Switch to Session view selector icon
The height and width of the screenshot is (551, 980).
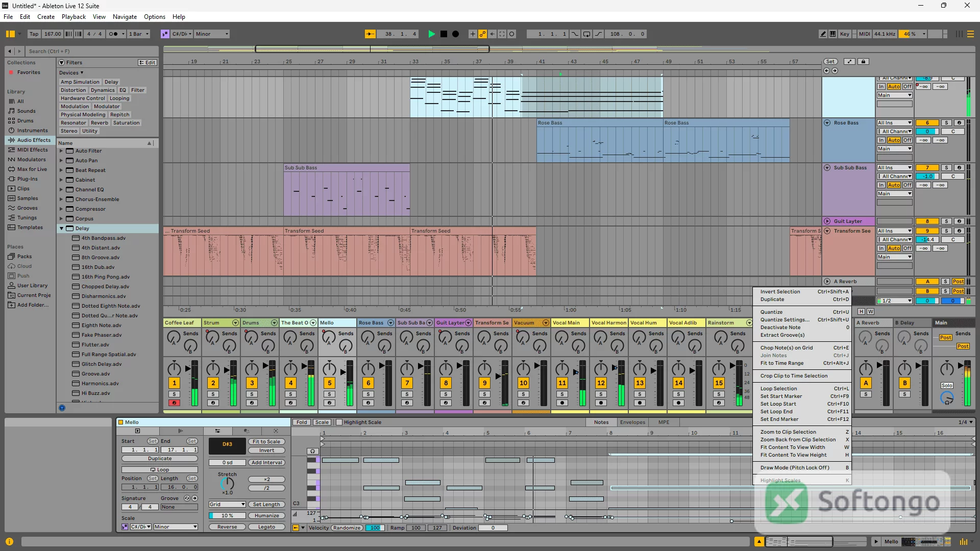(x=960, y=34)
